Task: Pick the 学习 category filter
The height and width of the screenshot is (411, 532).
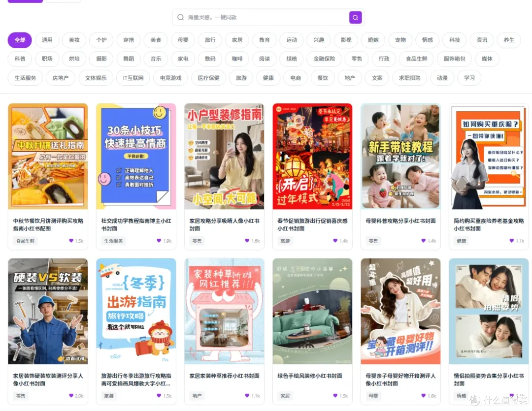Action: [x=469, y=78]
